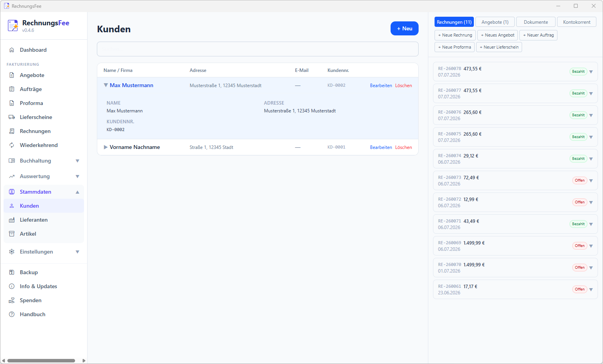Click the Name / Firma column header

point(118,70)
